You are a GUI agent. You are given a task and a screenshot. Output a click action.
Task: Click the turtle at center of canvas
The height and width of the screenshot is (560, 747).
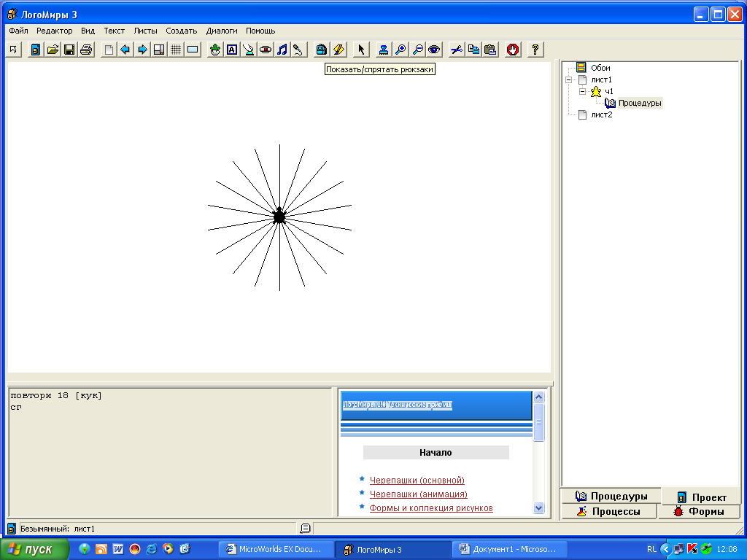click(x=279, y=217)
